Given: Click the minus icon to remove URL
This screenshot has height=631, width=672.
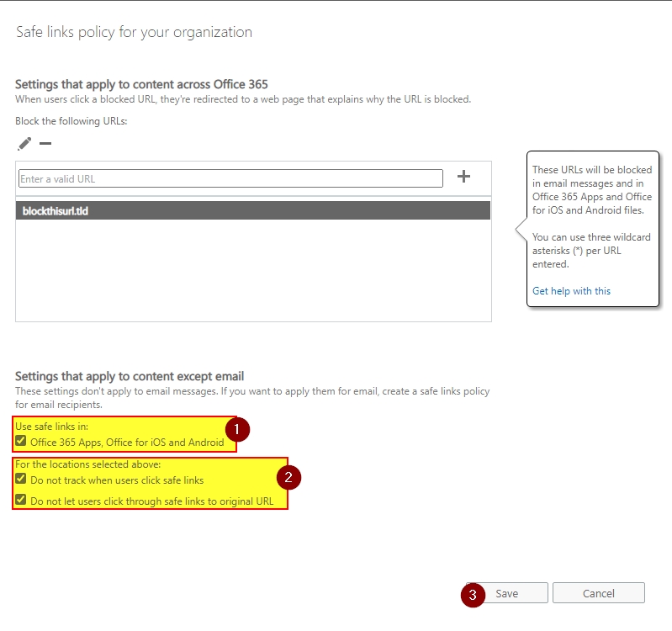Looking at the screenshot, I should pos(45,144).
